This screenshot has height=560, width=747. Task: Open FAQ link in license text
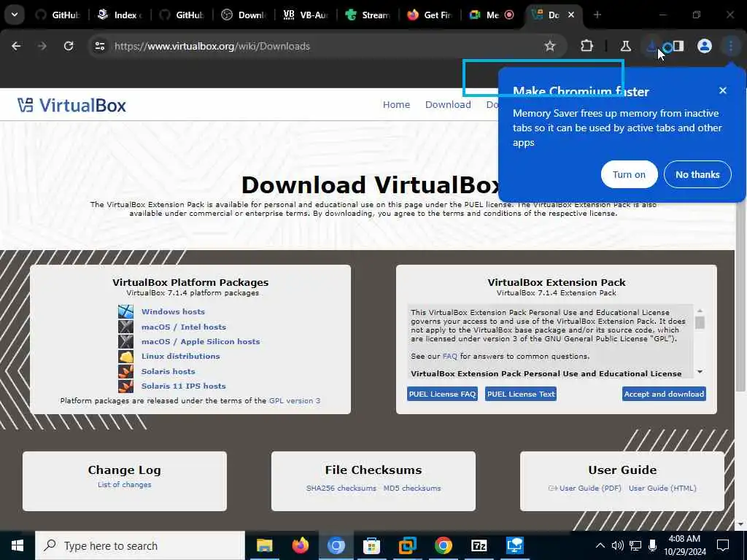click(x=449, y=356)
